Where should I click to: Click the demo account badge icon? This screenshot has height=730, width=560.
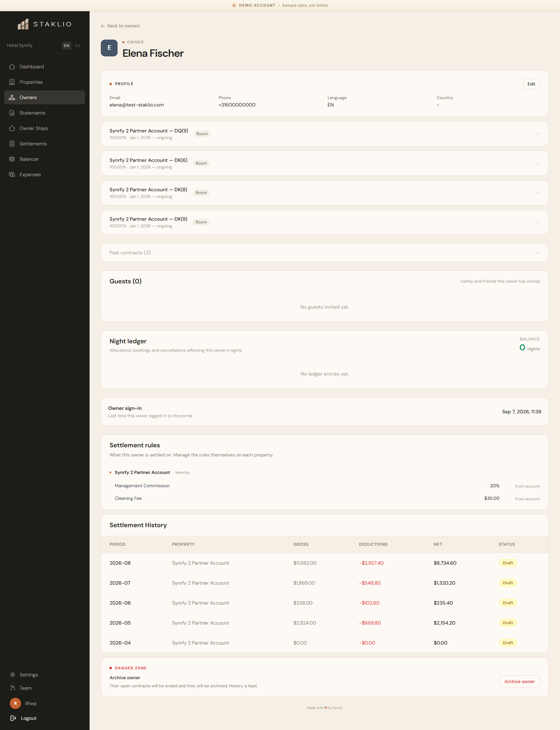click(x=234, y=5)
